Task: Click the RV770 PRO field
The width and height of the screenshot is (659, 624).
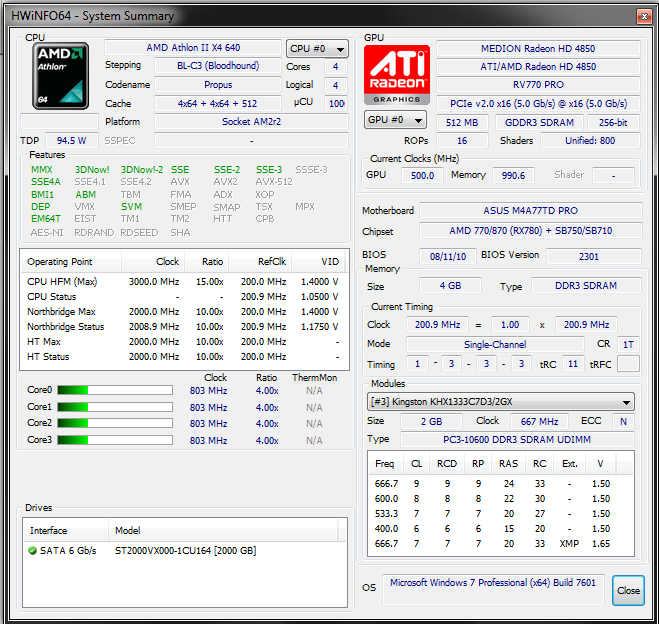Action: [538, 85]
